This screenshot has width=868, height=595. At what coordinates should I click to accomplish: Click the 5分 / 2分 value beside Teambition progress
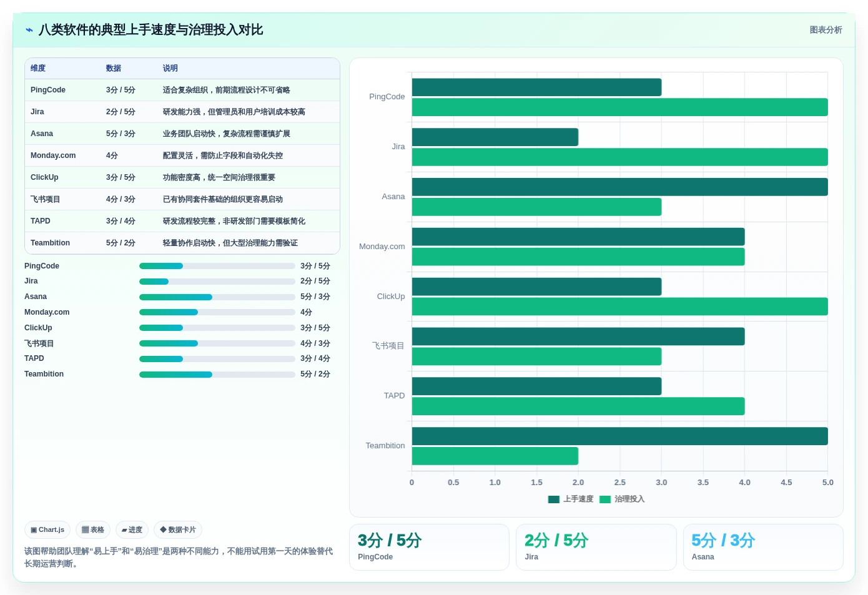(315, 375)
